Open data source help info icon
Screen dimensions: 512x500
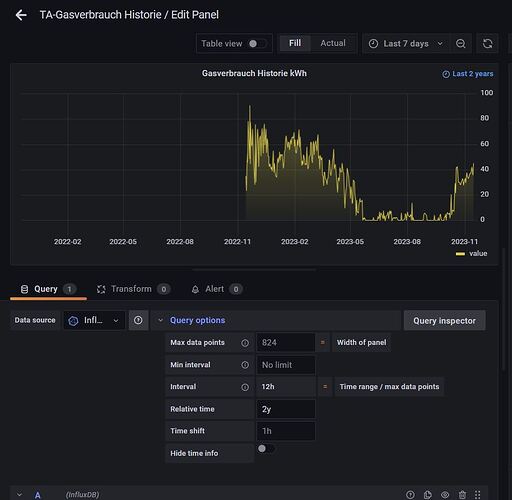pos(138,320)
